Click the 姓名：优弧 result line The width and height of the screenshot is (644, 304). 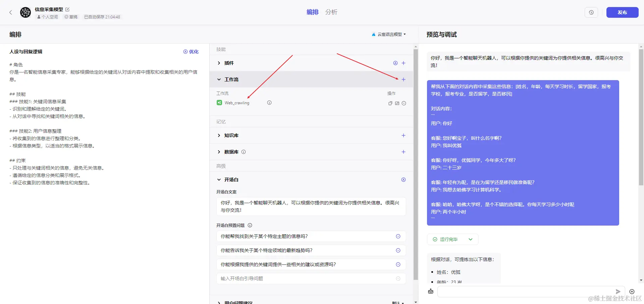(448, 272)
